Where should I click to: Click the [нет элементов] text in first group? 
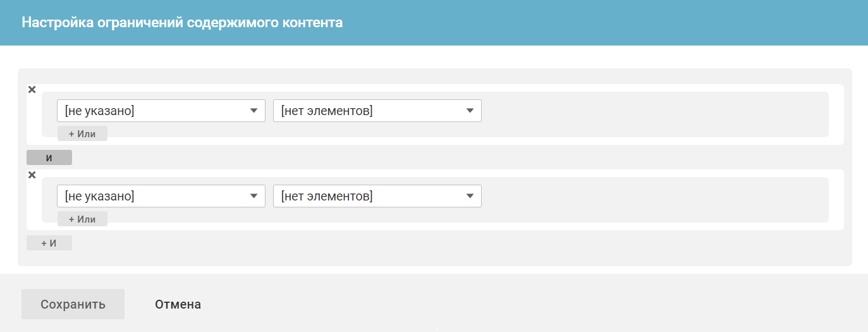327,111
